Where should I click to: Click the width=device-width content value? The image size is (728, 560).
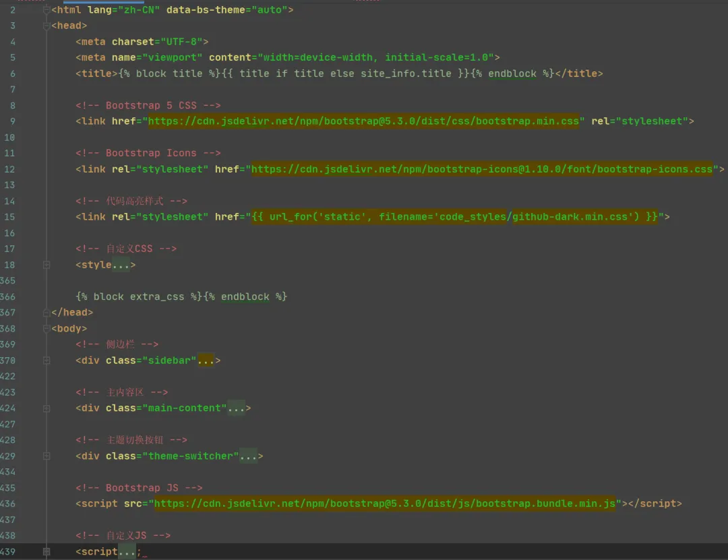(x=318, y=57)
